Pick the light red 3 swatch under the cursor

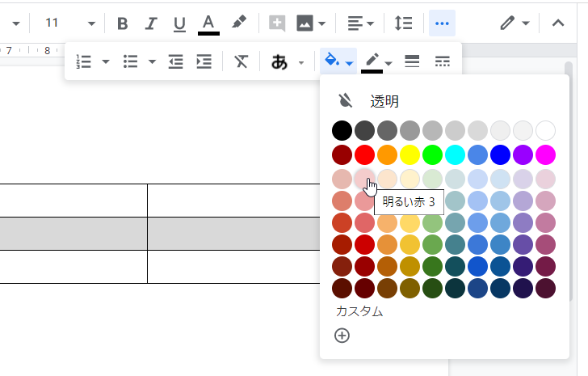tap(364, 179)
